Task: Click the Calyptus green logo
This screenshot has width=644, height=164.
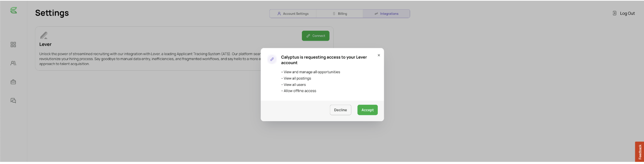Action: (14, 10)
